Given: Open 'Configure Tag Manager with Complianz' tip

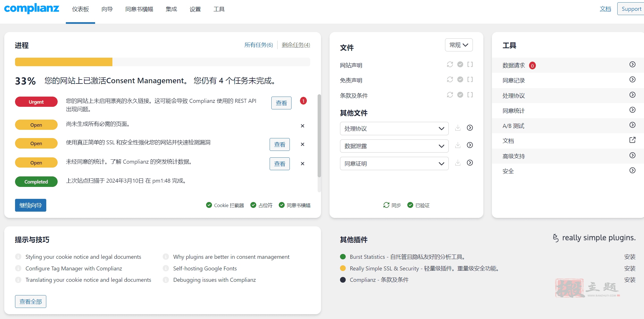Looking at the screenshot, I should 74,268.
